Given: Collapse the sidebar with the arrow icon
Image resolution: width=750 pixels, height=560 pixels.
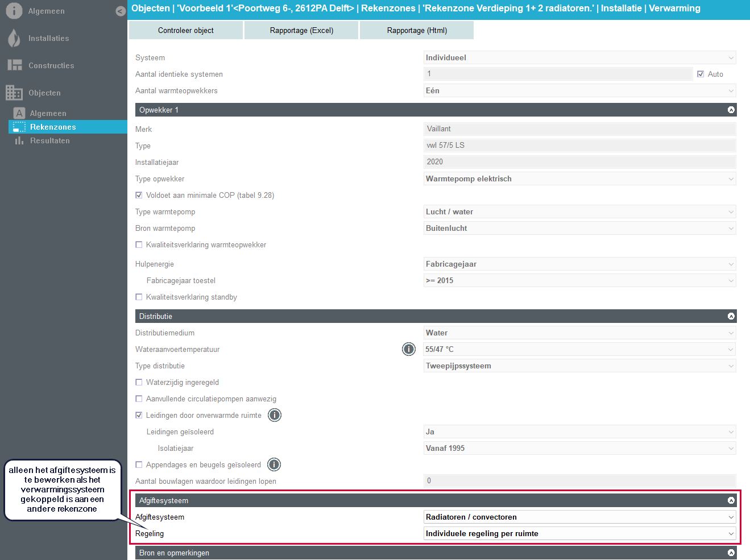Looking at the screenshot, I should point(120,11).
